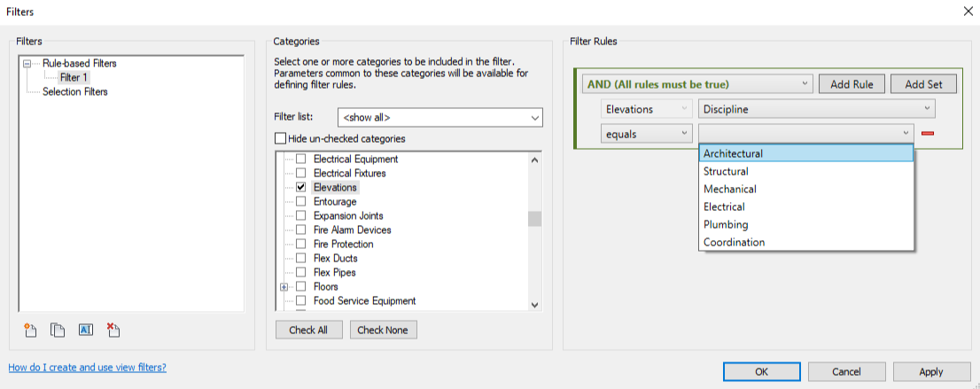Select Filter 1 in the filters tree

coord(74,78)
